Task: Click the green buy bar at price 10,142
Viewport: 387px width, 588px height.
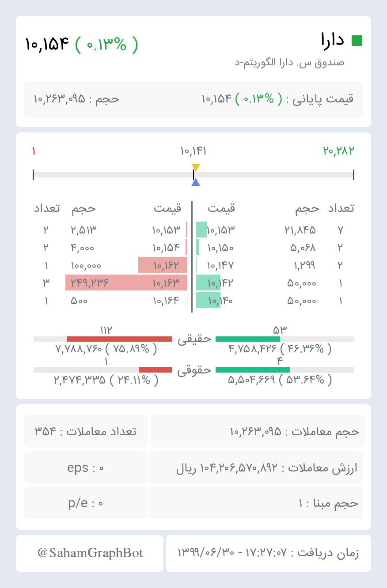Action: point(208,283)
